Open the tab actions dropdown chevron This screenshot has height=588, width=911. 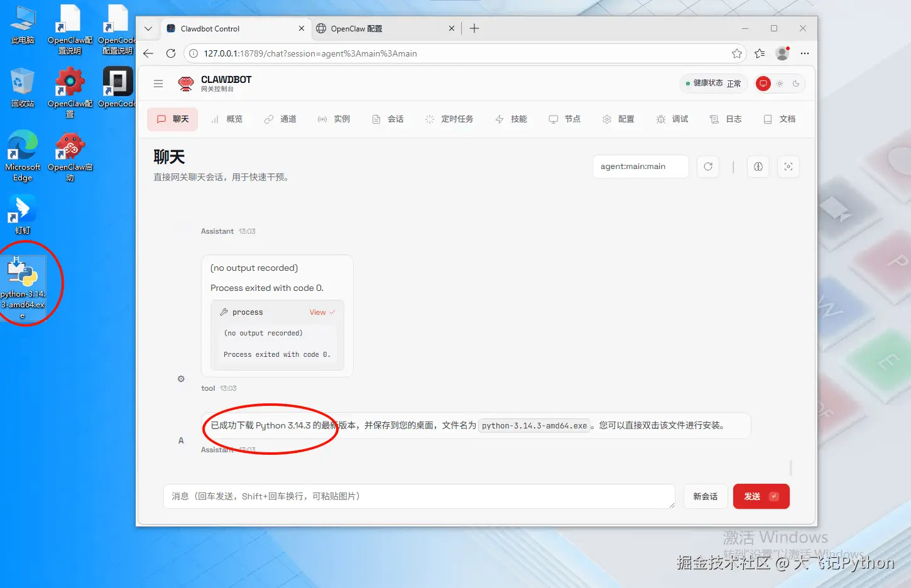tap(148, 28)
